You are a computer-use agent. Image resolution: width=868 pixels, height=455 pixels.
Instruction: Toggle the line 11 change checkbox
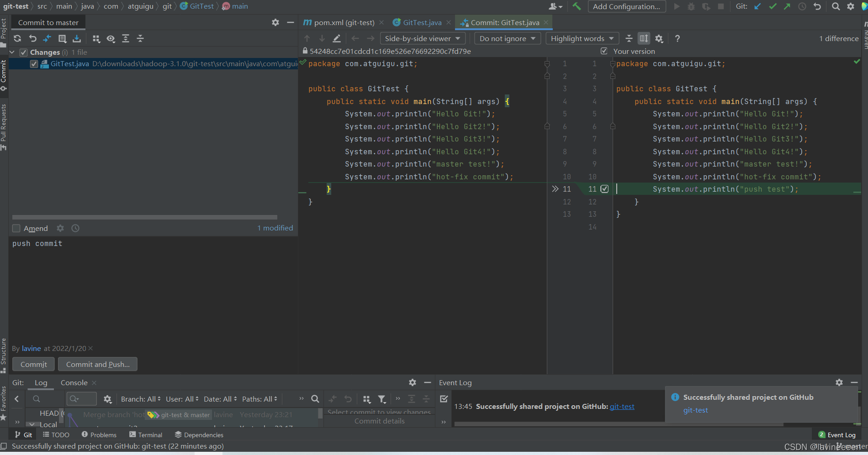[604, 189]
